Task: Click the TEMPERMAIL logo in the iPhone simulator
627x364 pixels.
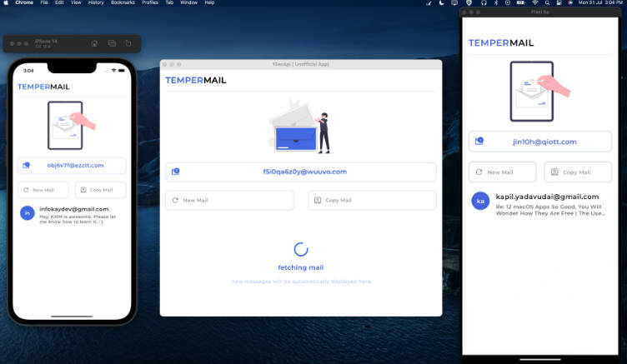Action: coord(43,87)
